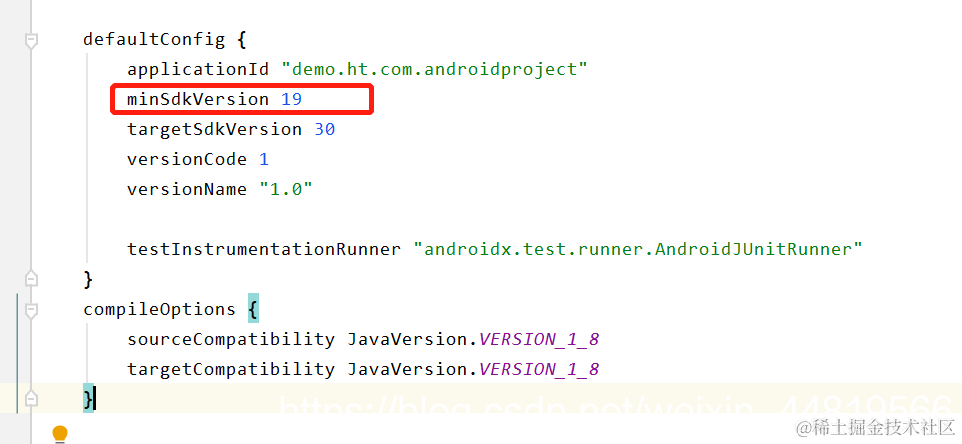
Task: Collapse the defaultConfig block fold marker
Action: point(31,40)
